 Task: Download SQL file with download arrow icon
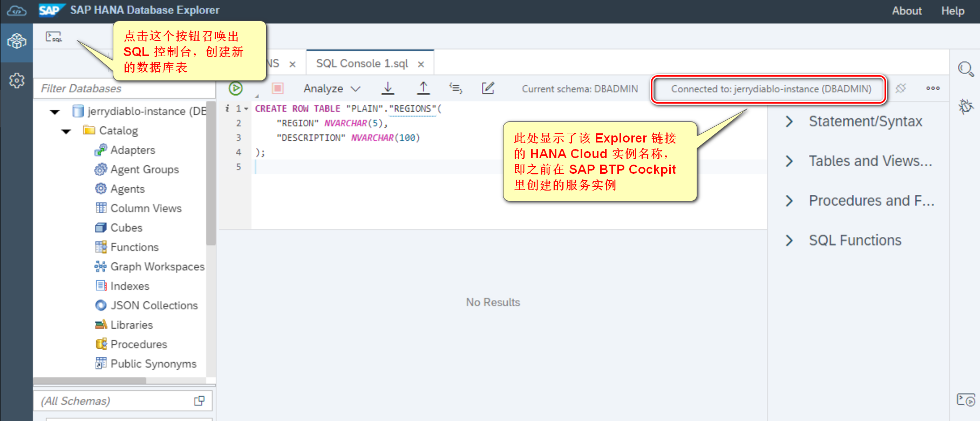coord(388,88)
